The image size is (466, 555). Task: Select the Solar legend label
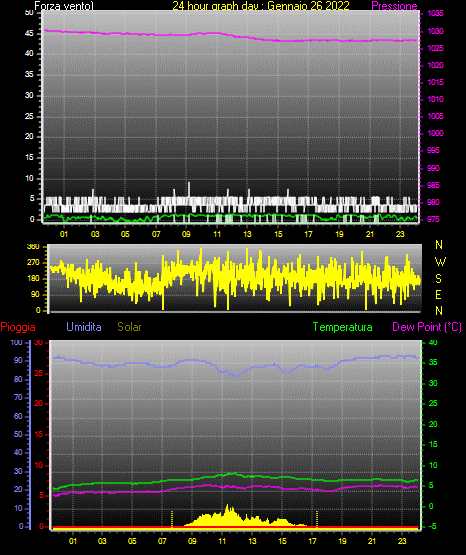(x=129, y=327)
